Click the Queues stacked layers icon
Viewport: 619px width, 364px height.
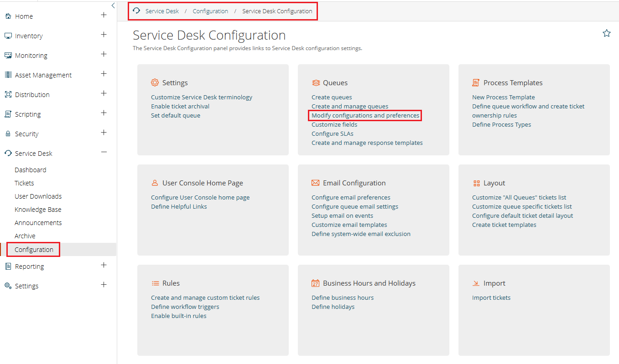click(x=316, y=83)
